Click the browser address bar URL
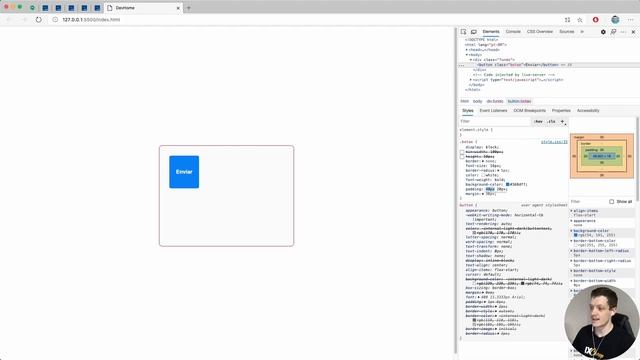 point(91,20)
